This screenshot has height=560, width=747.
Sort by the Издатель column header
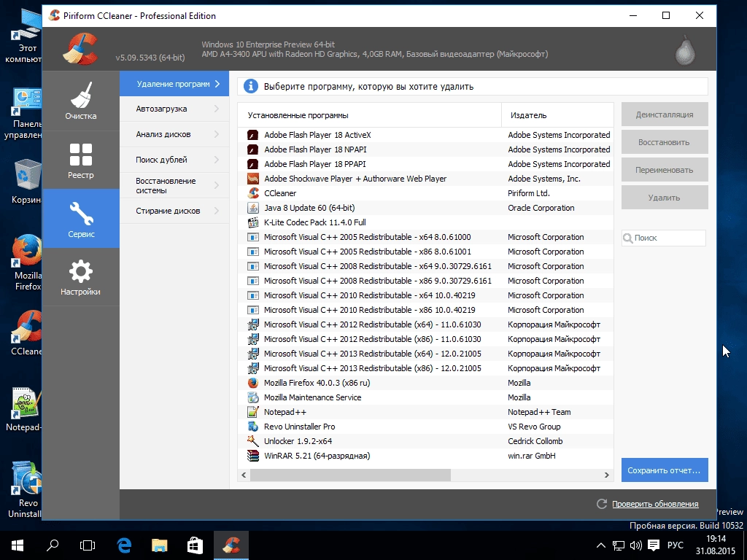click(557, 115)
